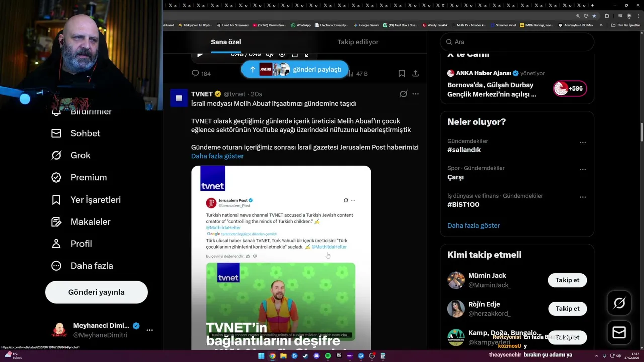644x362 pixels.
Task: Open the Çarşı trending topic
Action: click(455, 177)
